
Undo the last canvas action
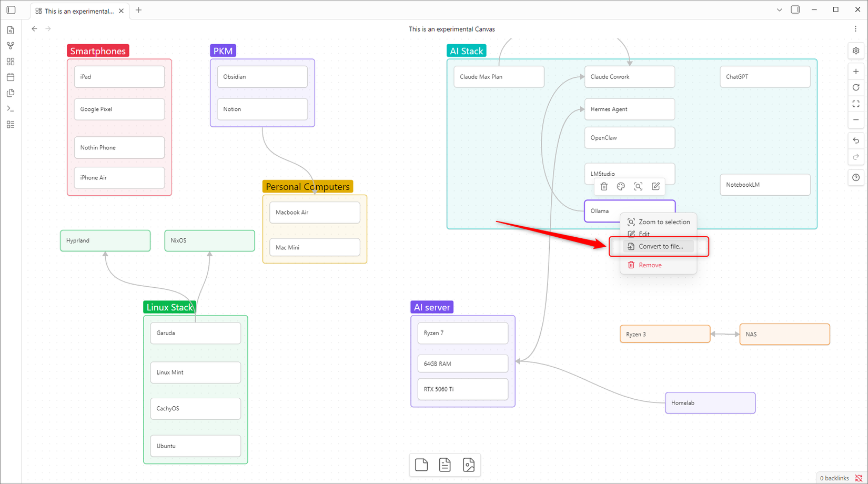(x=856, y=140)
